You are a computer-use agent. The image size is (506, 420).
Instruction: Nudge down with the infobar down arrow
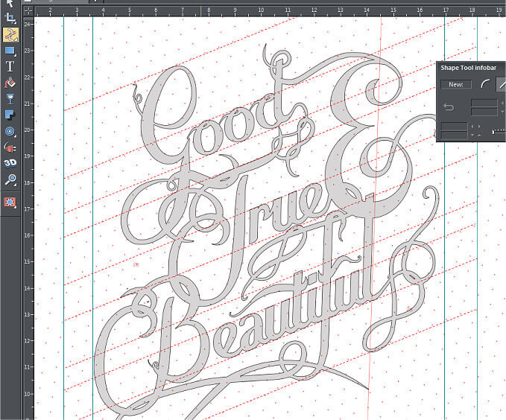point(472,136)
